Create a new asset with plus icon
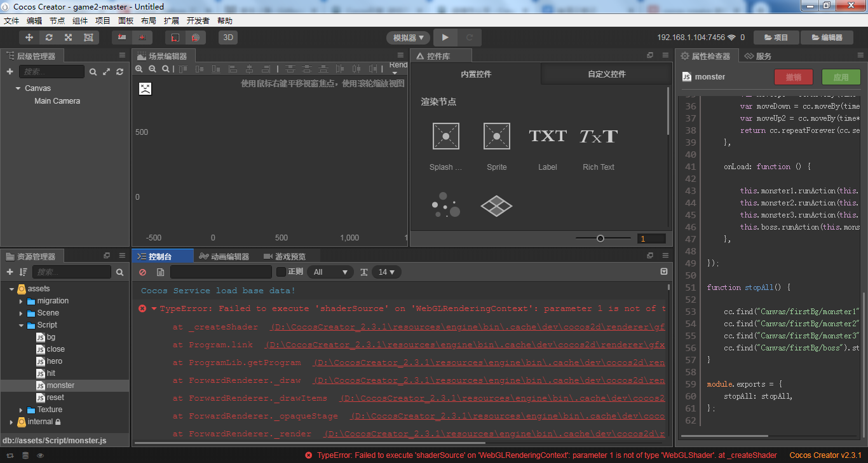The width and height of the screenshot is (868, 463). click(10, 272)
